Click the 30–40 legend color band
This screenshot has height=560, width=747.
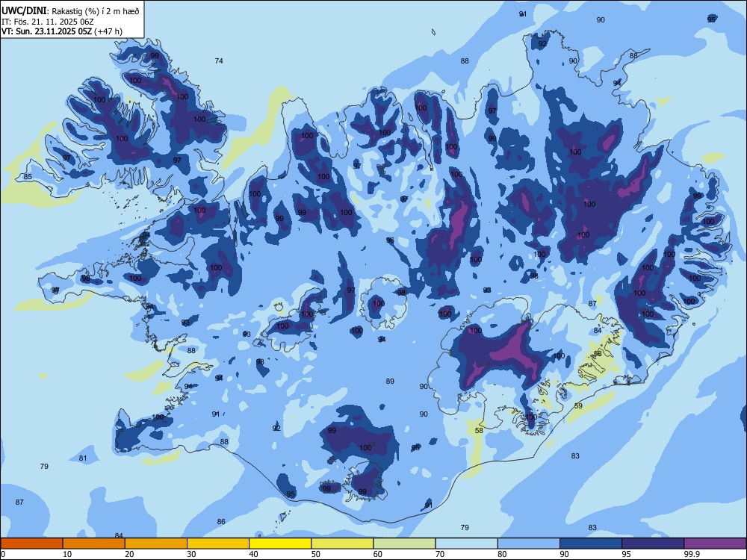[218, 544]
